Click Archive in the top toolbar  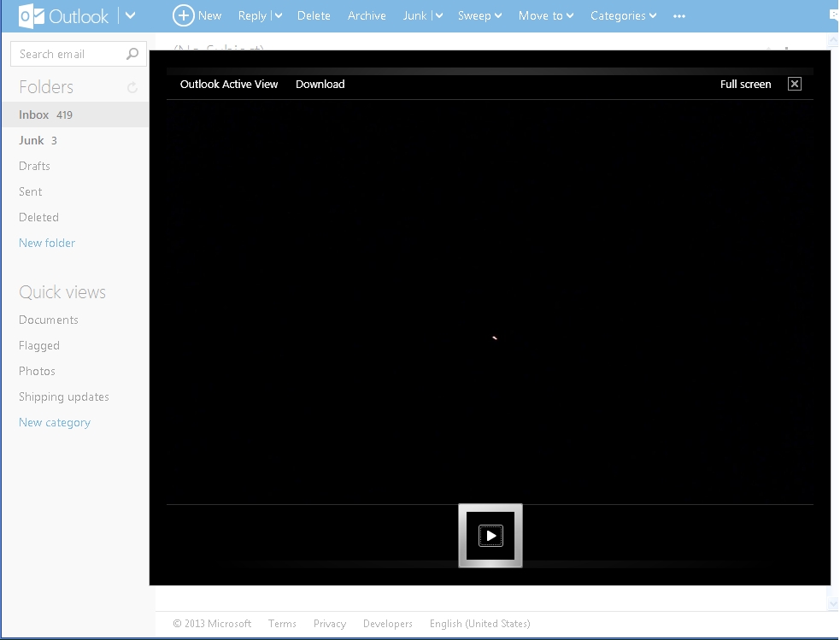(x=367, y=16)
